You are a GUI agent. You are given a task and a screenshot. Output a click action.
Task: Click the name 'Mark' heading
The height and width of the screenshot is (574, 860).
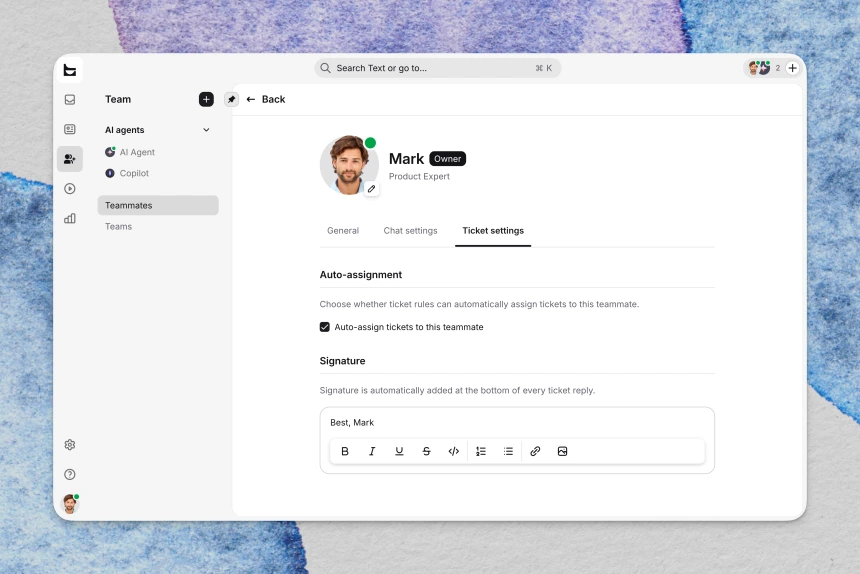point(406,158)
